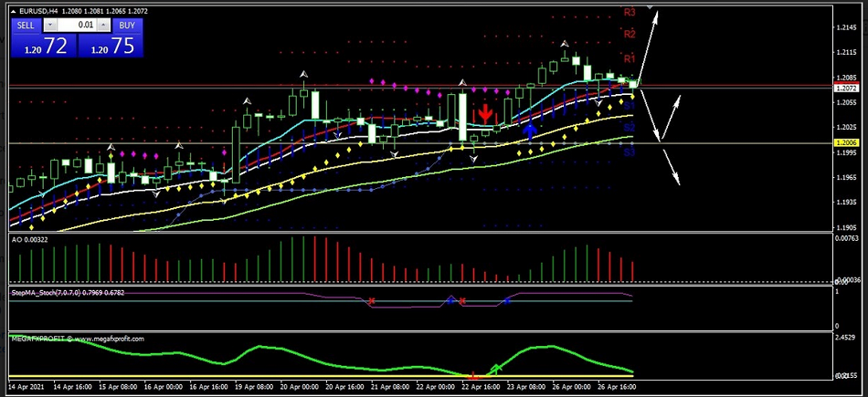The image size is (868, 397).
Task: Click the 1.2072 current price label
Action: tap(846, 88)
